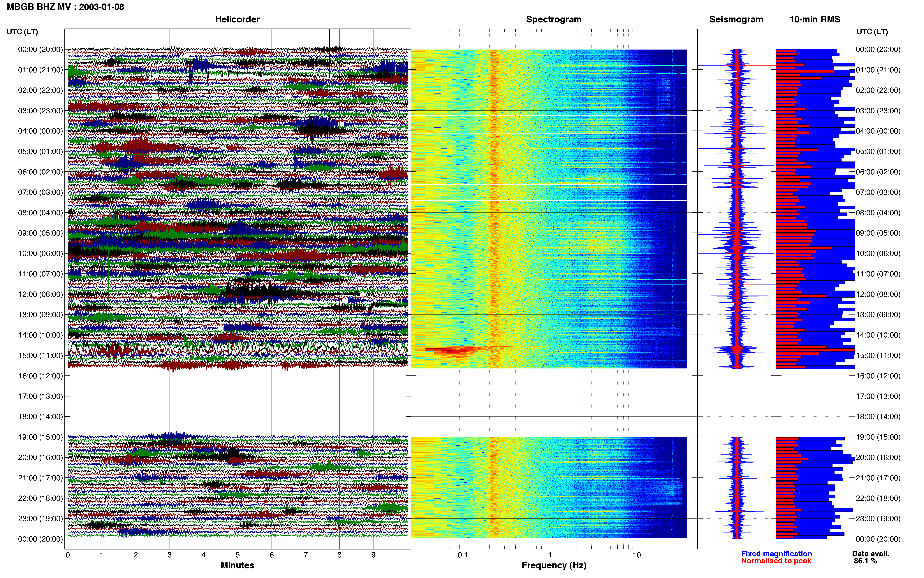Click left time label '03:00 (23:00)'

click(x=41, y=111)
